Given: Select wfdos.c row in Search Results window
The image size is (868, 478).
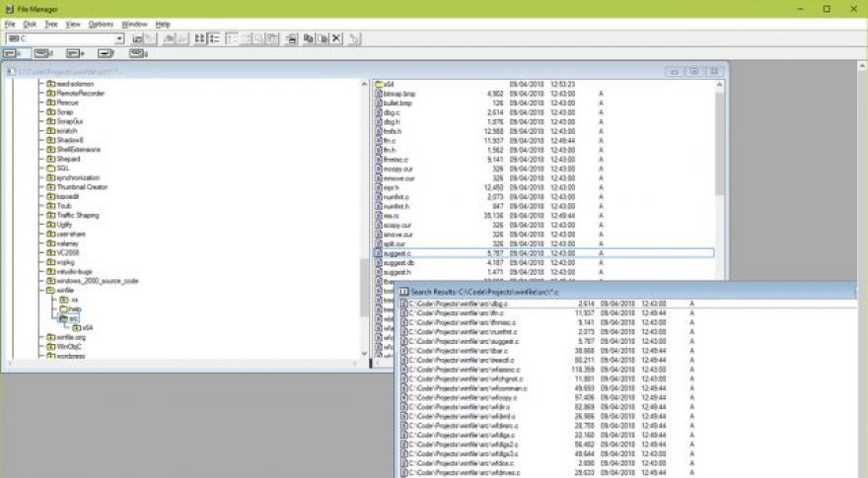Looking at the screenshot, I should tap(627, 463).
